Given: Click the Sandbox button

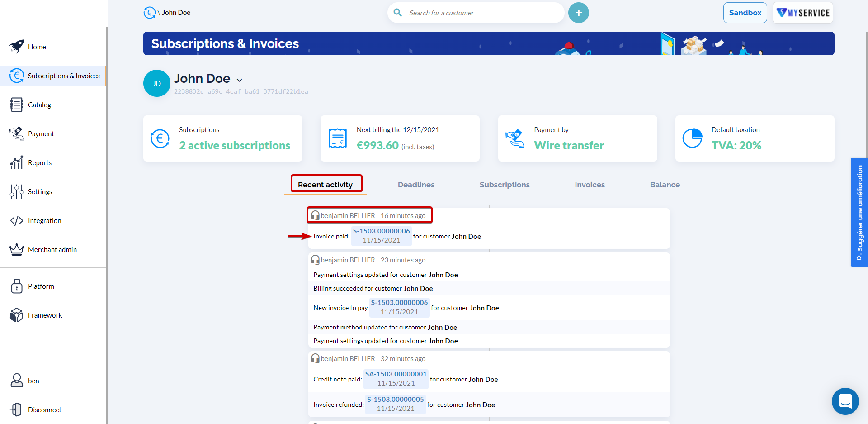Looking at the screenshot, I should pos(745,13).
